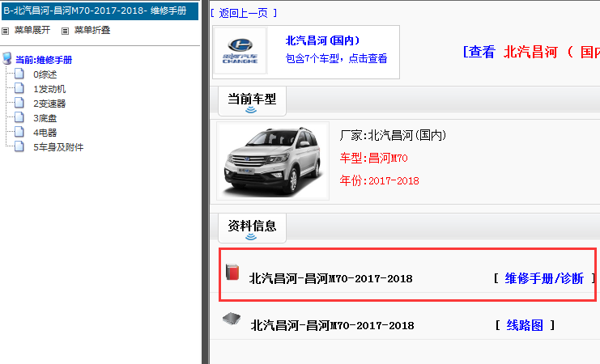This screenshot has height=364, width=600.
Task: Click the gray chip icon for 线路图
Action: click(232, 319)
